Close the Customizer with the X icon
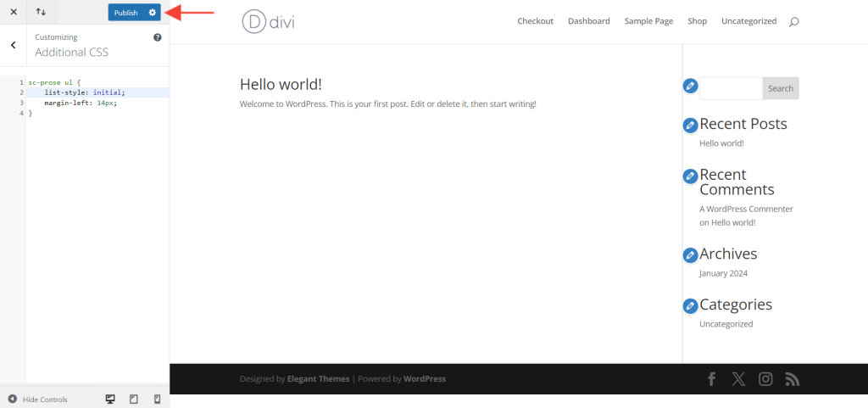The image size is (868, 408). point(14,13)
